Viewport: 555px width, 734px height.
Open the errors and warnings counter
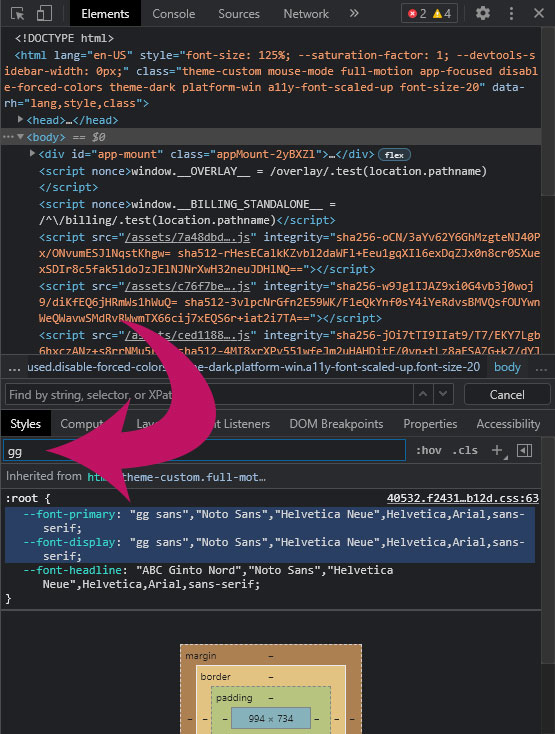click(x=429, y=14)
